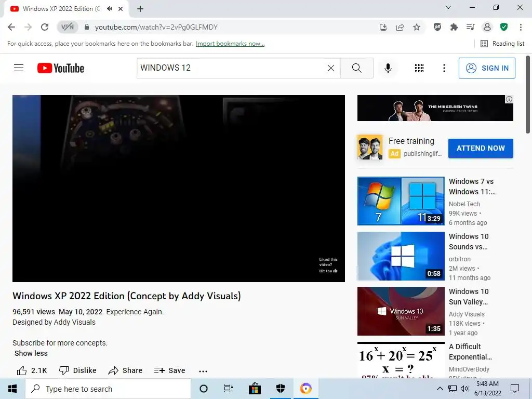
Task: Reload the YouTube page
Action: pos(45,27)
